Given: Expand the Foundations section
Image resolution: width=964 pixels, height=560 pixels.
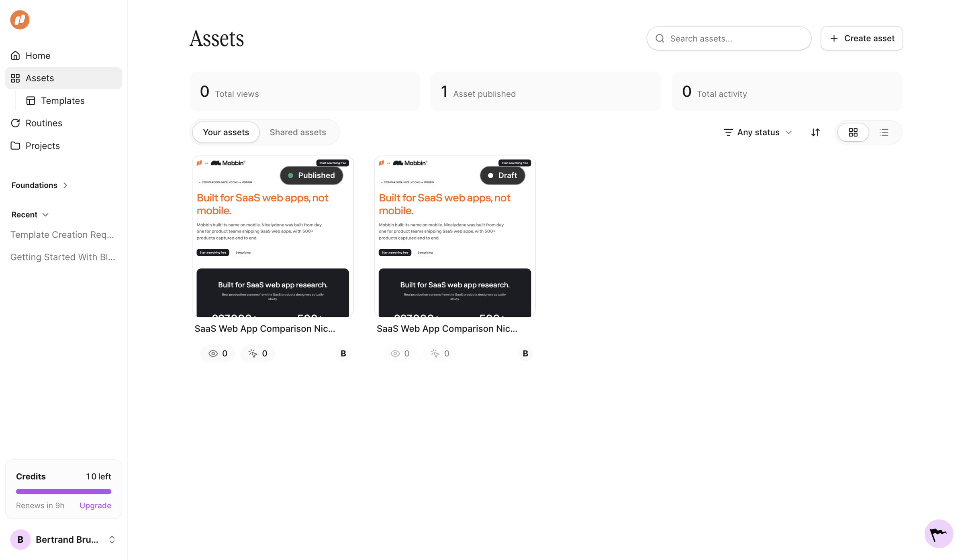Looking at the screenshot, I should [40, 185].
